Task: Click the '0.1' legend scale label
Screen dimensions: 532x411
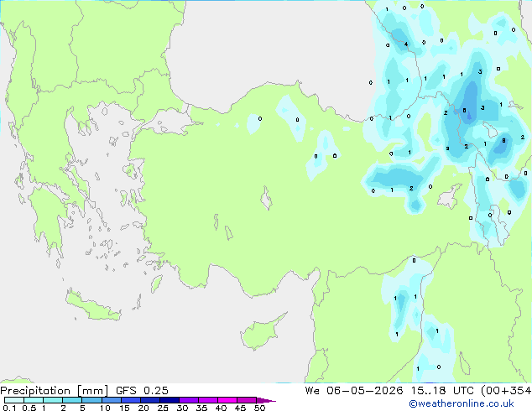Action: coord(9,408)
